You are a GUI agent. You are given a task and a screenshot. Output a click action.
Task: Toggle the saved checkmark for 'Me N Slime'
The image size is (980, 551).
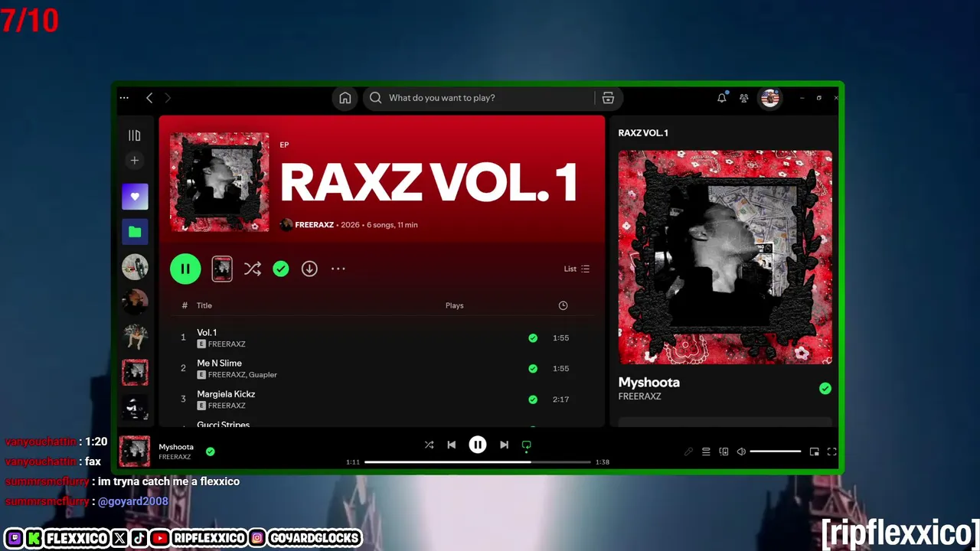click(533, 368)
